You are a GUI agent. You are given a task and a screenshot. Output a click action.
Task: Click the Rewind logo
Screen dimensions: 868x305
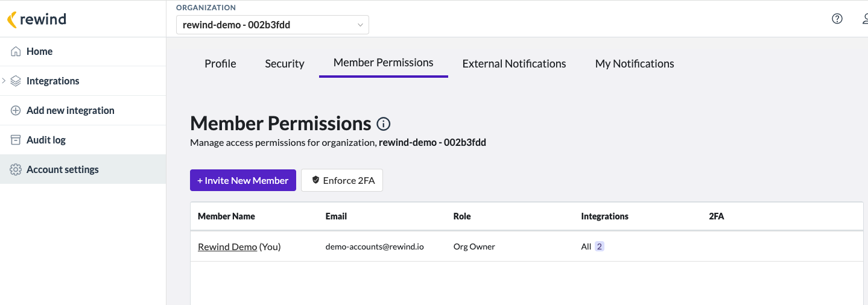point(37,19)
